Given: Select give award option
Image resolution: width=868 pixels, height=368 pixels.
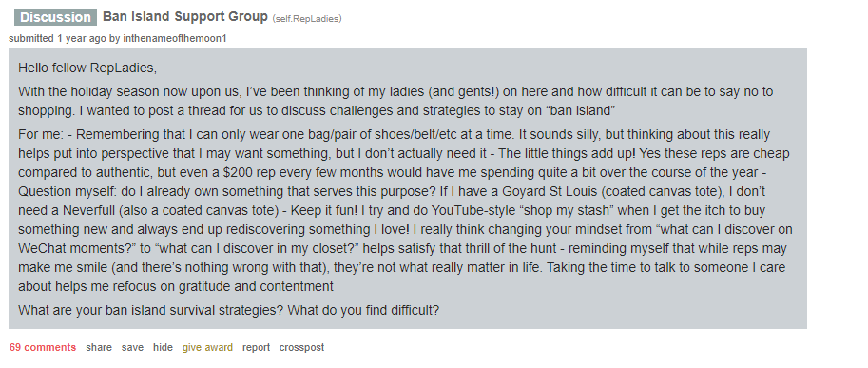Looking at the screenshot, I should pos(207,347).
